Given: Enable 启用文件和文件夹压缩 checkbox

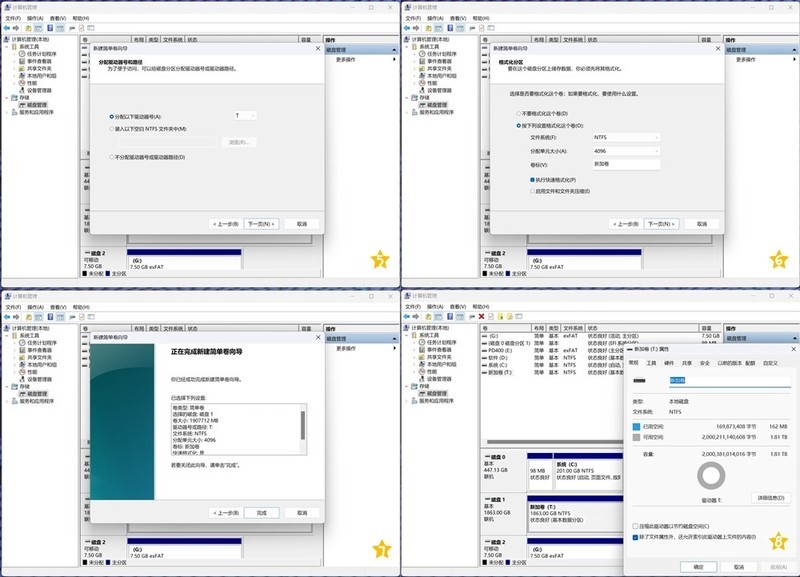Looking at the screenshot, I should 533,190.
